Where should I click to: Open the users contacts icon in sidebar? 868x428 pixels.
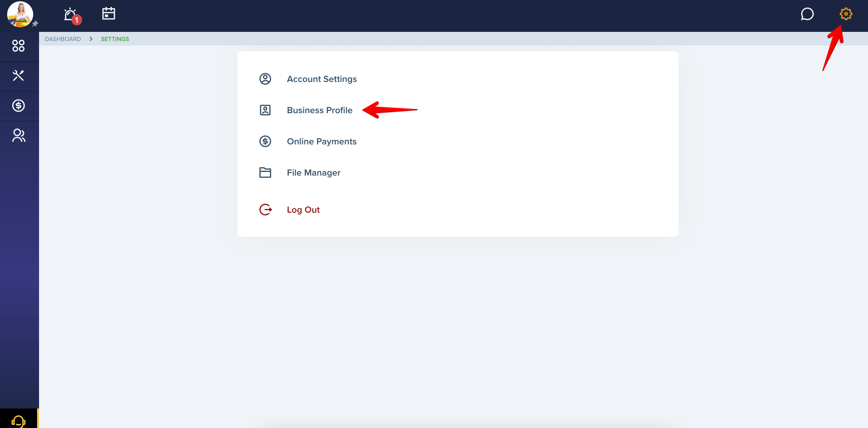coord(19,135)
